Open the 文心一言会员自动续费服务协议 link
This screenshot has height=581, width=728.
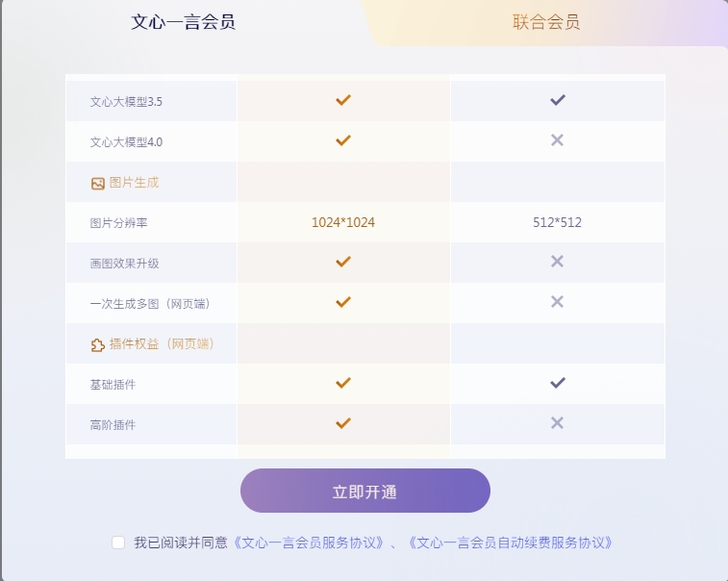coord(510,543)
